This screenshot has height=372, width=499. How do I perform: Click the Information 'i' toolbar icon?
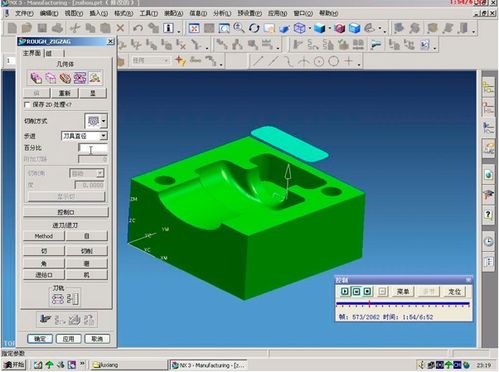(x=168, y=28)
